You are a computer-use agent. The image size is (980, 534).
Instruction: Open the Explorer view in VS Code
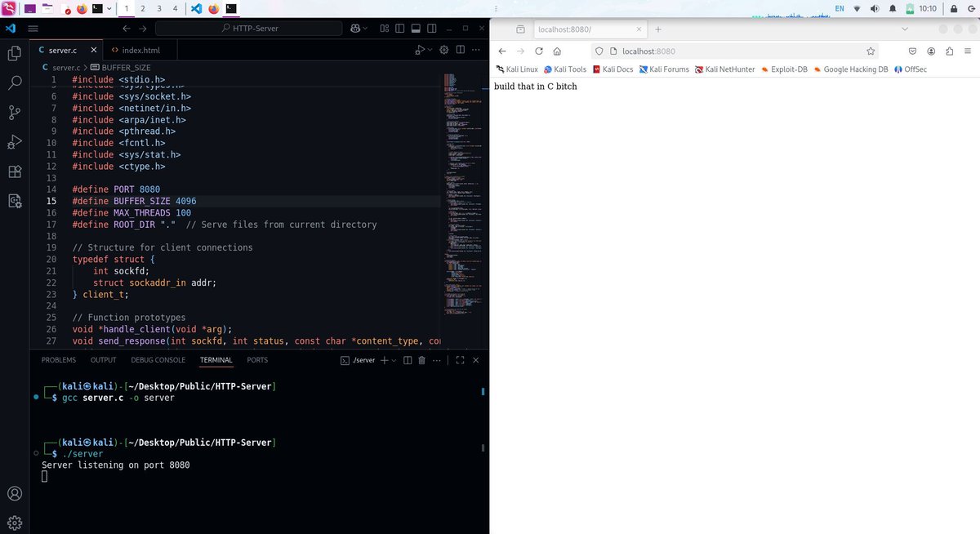[x=14, y=53]
